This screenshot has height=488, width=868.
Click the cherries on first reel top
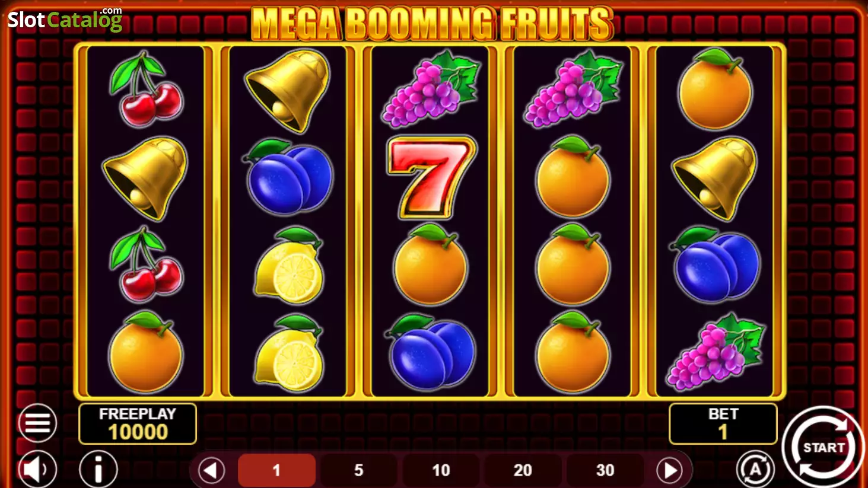pos(145,88)
